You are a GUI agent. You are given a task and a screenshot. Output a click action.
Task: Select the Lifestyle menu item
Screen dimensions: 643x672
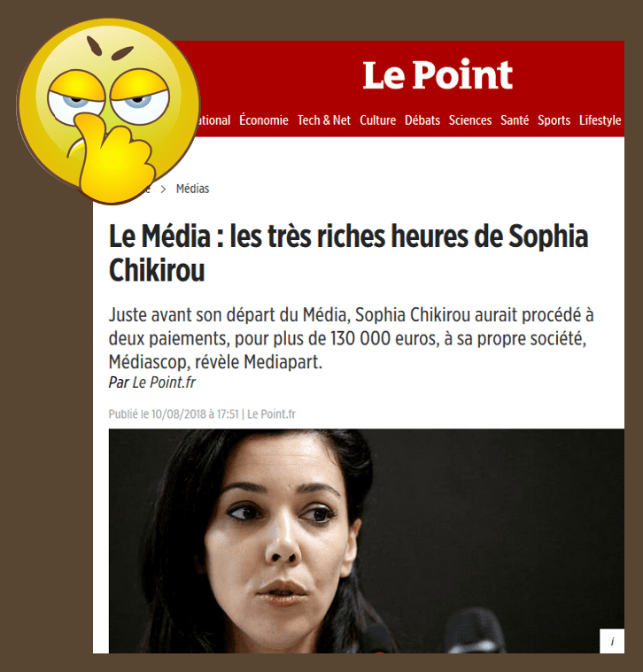600,120
